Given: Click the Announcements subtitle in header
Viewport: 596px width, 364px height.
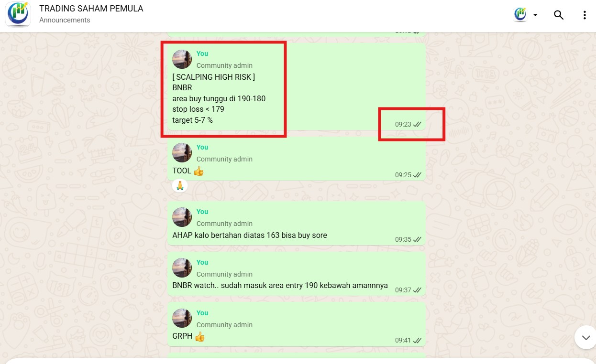Looking at the screenshot, I should coord(65,20).
